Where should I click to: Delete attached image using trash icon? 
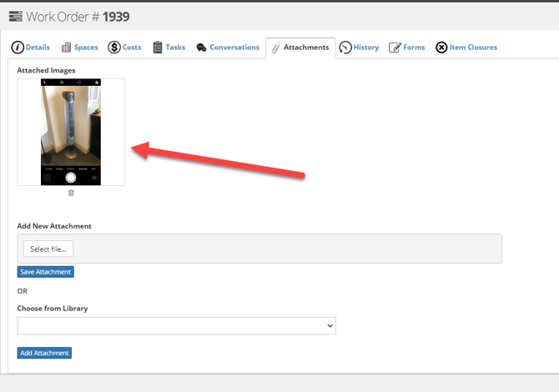pos(71,193)
